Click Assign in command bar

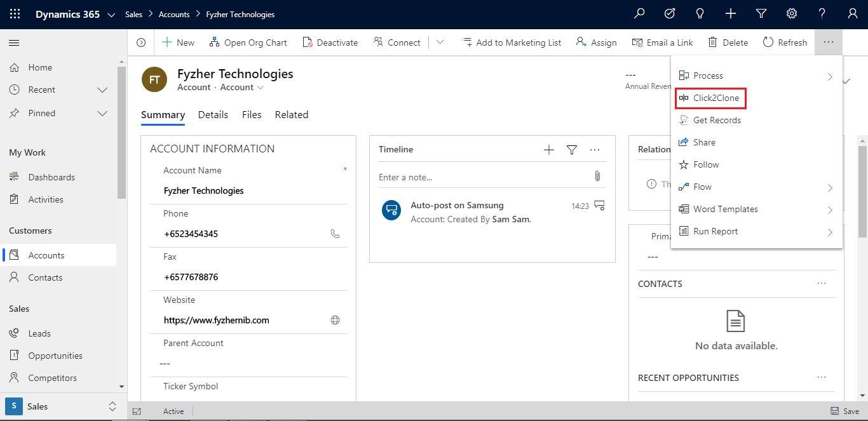point(596,43)
